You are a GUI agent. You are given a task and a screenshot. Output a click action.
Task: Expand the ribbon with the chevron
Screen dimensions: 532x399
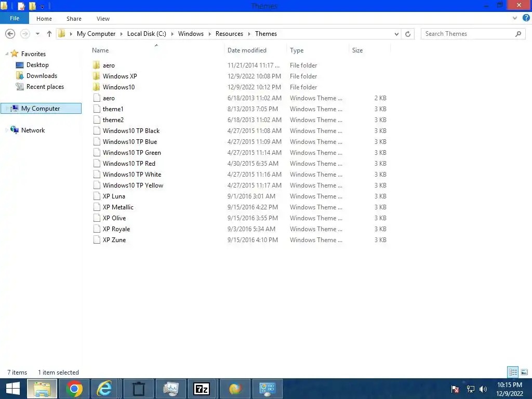click(515, 18)
